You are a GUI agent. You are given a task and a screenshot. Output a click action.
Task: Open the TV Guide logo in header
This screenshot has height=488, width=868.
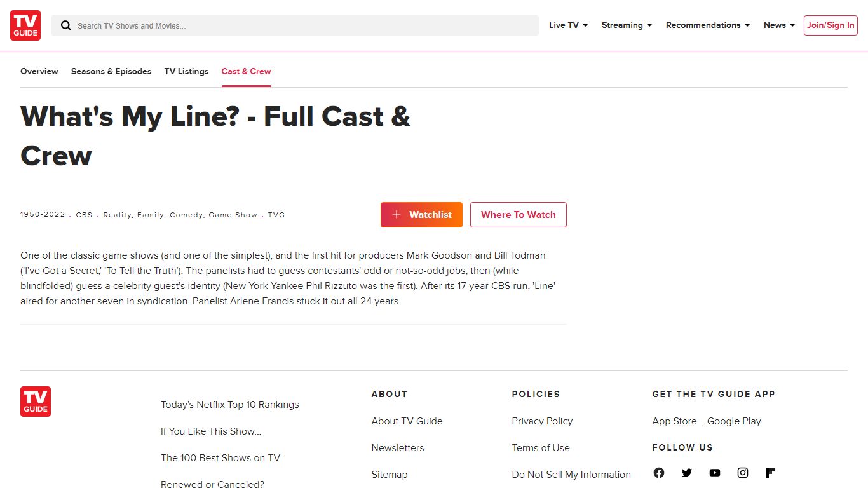(25, 25)
